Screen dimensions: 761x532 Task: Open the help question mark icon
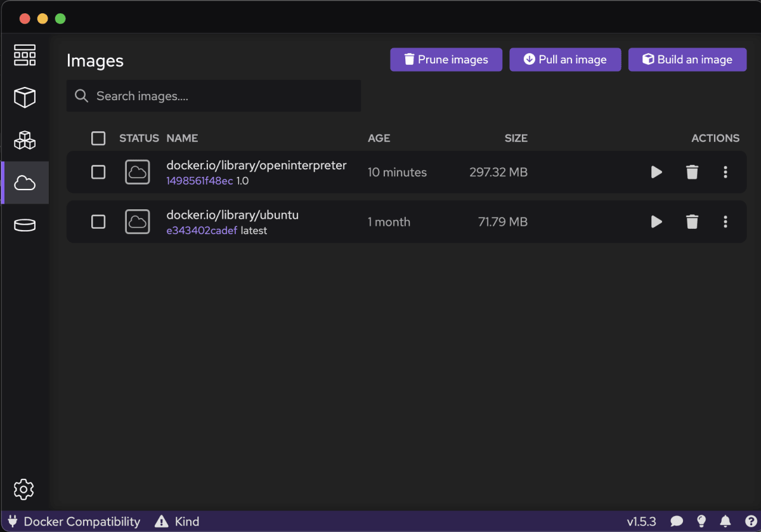click(x=750, y=521)
